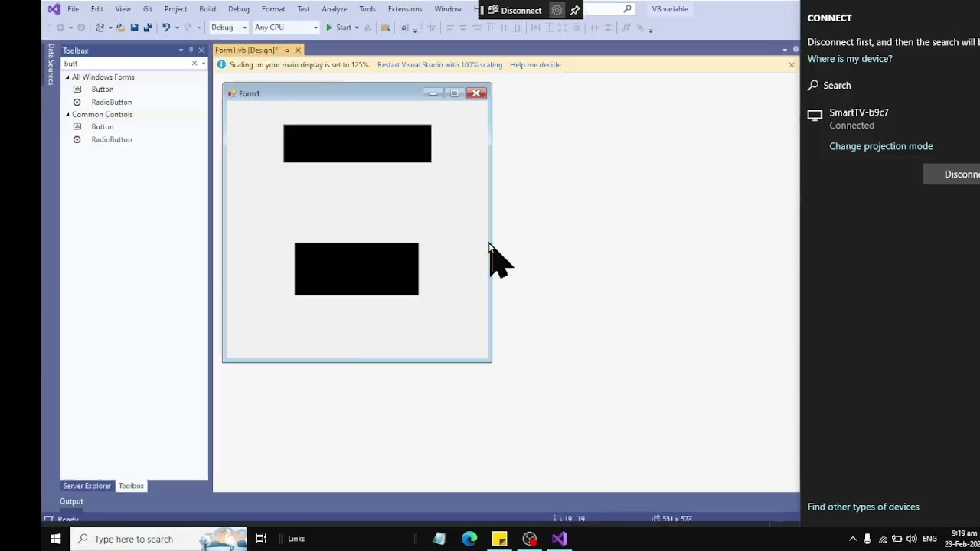Screen dimensions: 980x551
Task: Open the Undo history dropdown arrow
Action: pyautogui.click(x=176, y=28)
